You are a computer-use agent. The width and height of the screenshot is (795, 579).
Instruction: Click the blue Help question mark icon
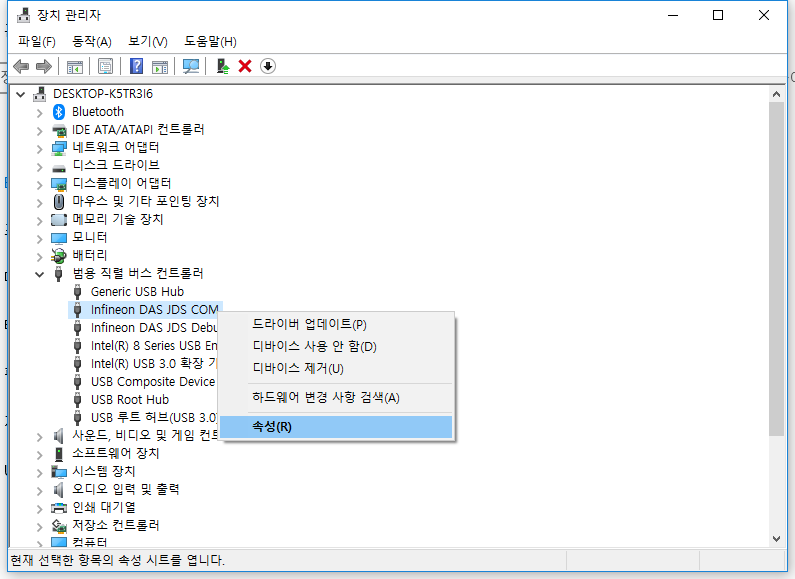[136, 66]
